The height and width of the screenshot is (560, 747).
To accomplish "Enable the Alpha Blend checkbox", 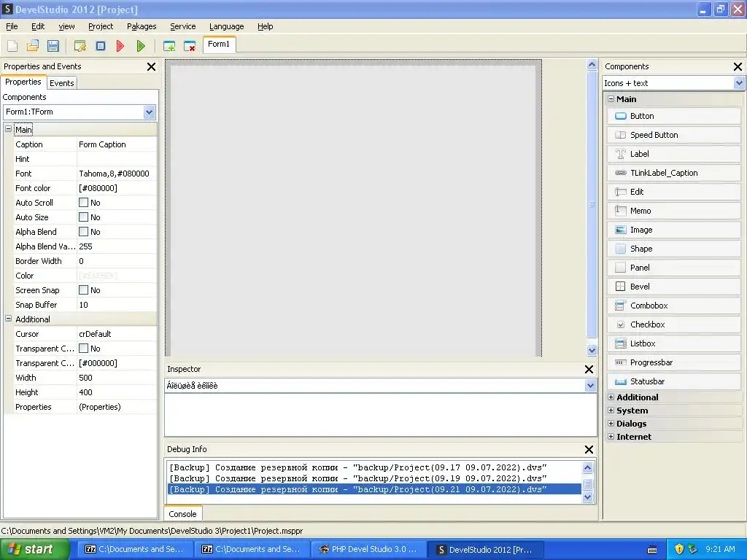I will [83, 232].
